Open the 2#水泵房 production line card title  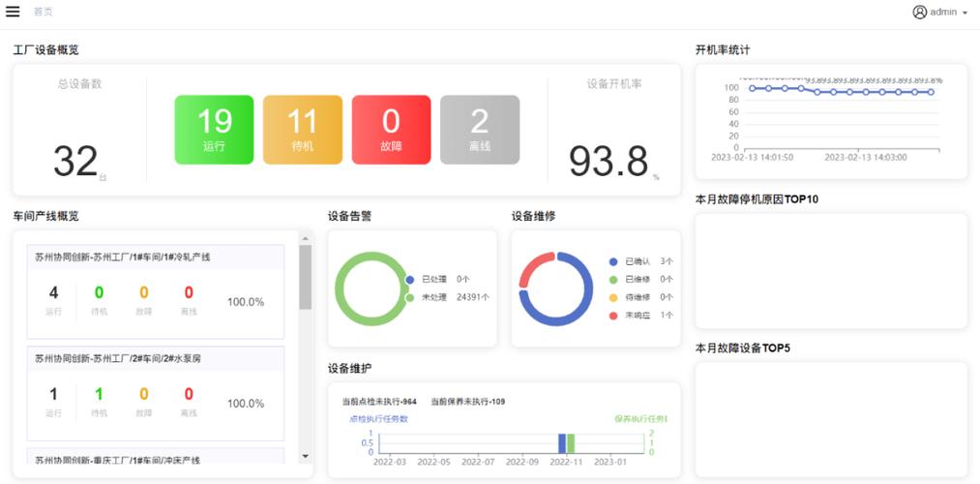coord(118,359)
